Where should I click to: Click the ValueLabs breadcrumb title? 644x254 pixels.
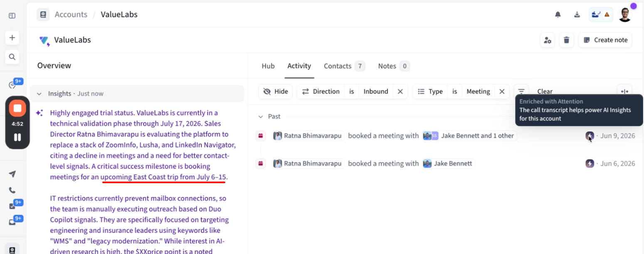(119, 15)
